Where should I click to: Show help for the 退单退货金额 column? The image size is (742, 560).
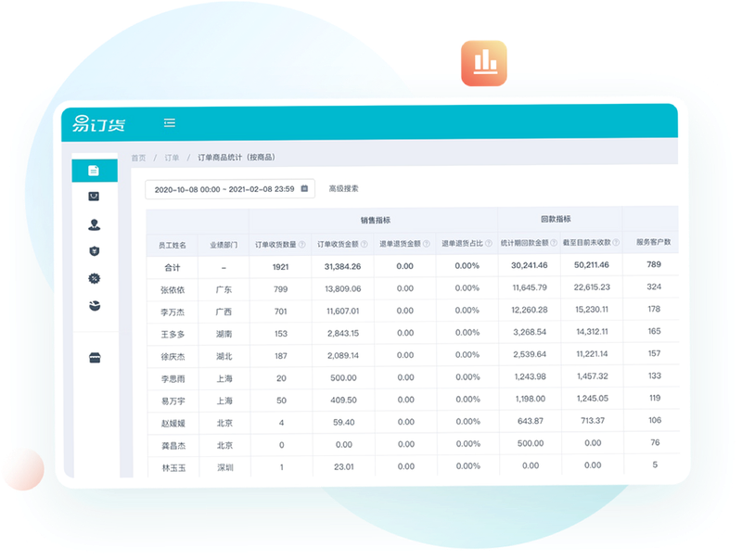tap(427, 244)
